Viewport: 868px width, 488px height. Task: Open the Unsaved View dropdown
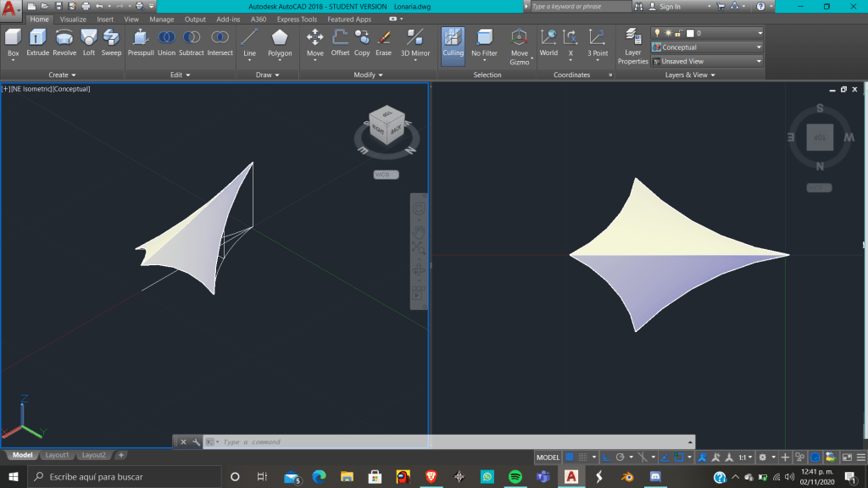(707, 61)
